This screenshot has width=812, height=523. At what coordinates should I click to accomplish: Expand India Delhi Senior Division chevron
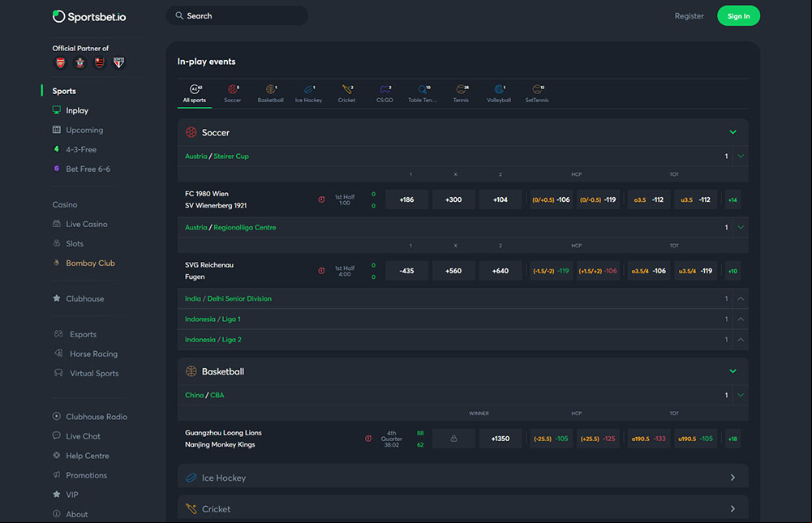click(741, 298)
